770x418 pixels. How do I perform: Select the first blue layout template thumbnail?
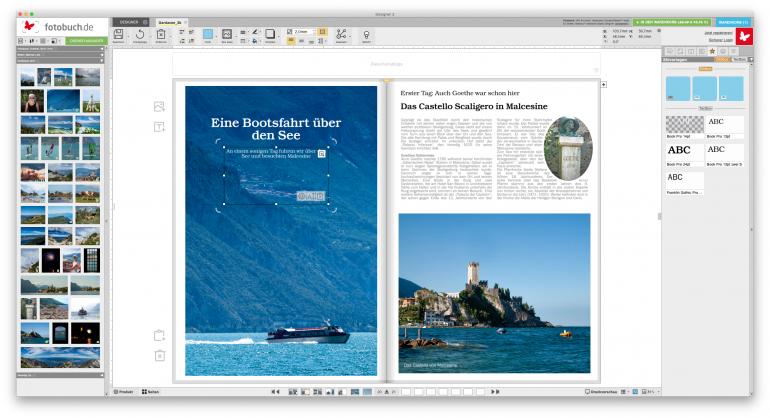click(x=678, y=88)
